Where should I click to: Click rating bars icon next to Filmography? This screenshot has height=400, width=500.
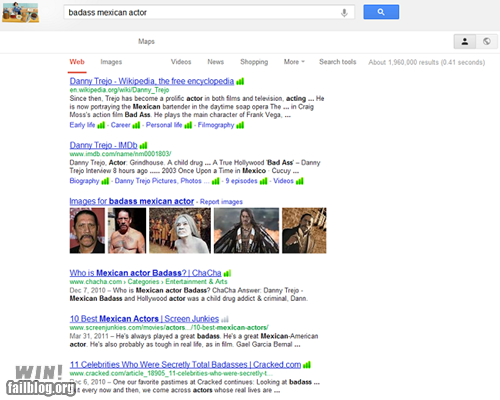pyautogui.click(x=240, y=125)
